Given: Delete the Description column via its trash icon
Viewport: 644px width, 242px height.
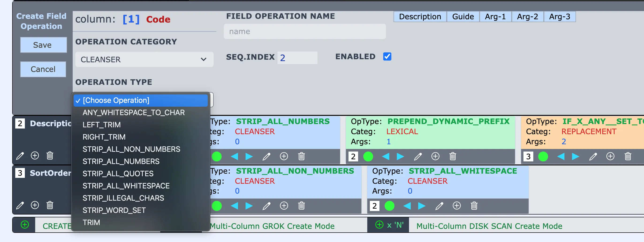Looking at the screenshot, I should 50,156.
